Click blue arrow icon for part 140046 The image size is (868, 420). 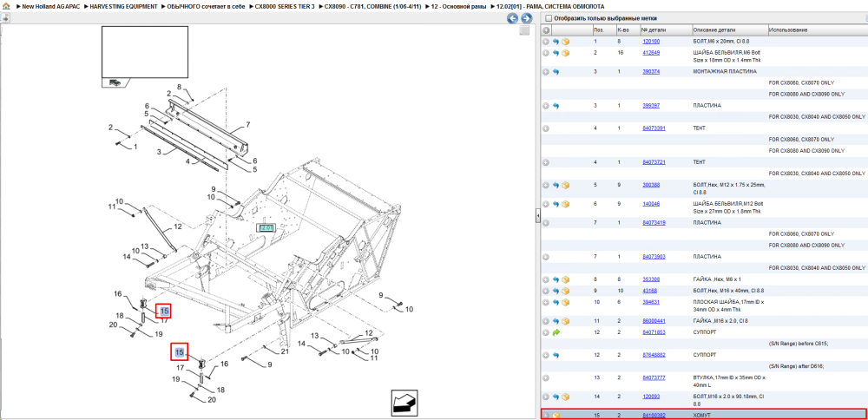point(556,204)
